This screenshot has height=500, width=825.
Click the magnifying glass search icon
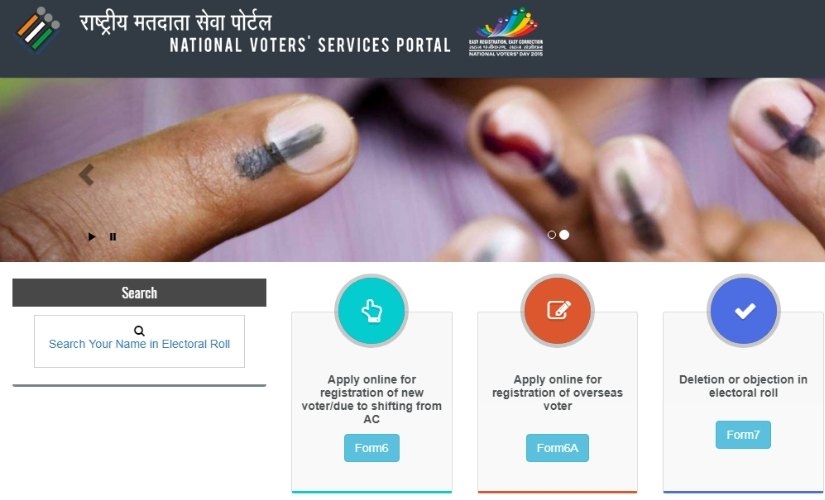139,331
